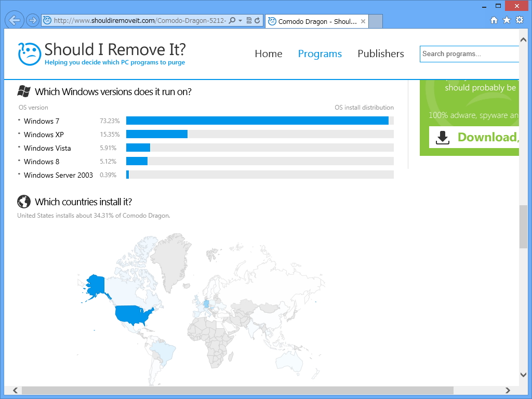Viewport: 532px width, 399px height.
Task: Focus the Search programs input field
Action: [x=469, y=54]
